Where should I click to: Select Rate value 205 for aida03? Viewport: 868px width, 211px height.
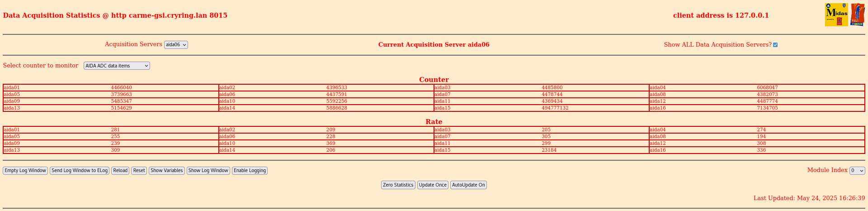click(x=546, y=130)
